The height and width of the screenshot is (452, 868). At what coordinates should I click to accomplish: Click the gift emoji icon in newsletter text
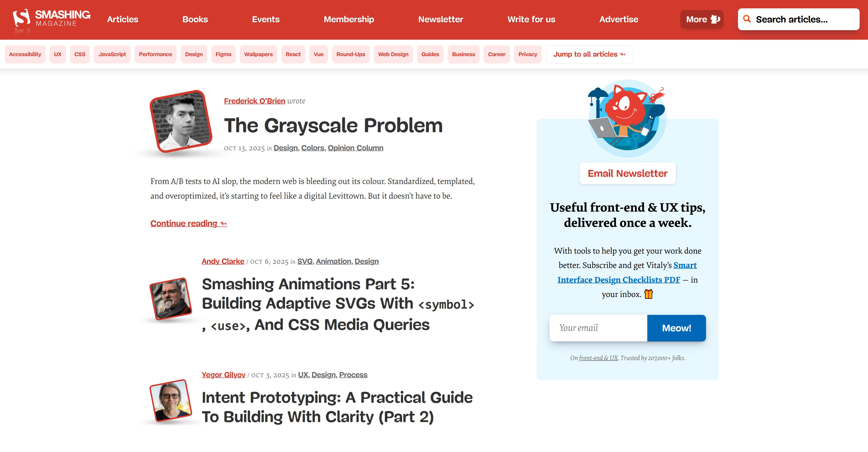tap(648, 294)
